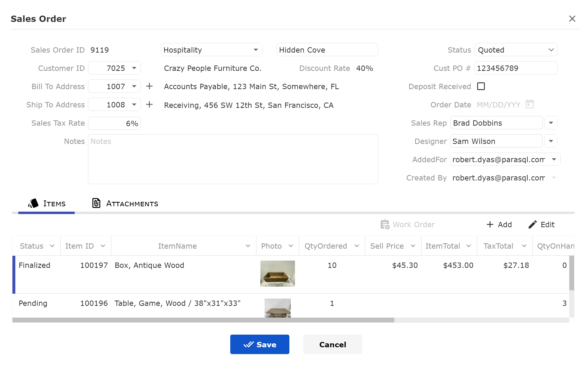Viewport: 588px width, 367px height.
Task: Check the Deposit Received checkbox
Action: (481, 86)
